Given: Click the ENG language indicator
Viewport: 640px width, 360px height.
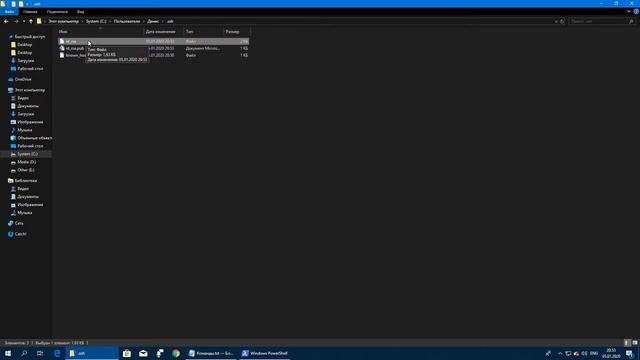Looking at the screenshot, I should pos(594,353).
